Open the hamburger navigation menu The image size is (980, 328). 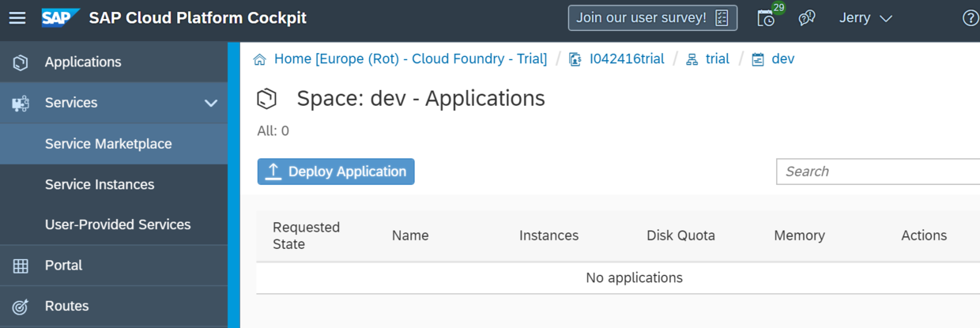click(x=17, y=17)
